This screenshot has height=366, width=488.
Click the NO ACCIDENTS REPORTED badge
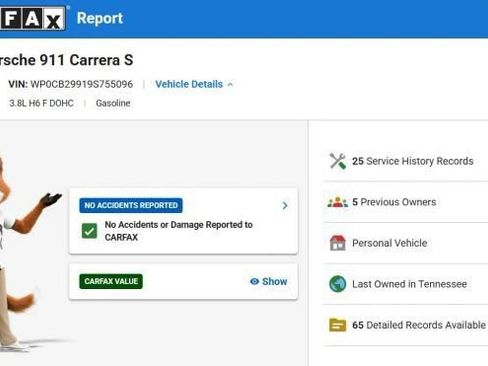click(x=131, y=205)
